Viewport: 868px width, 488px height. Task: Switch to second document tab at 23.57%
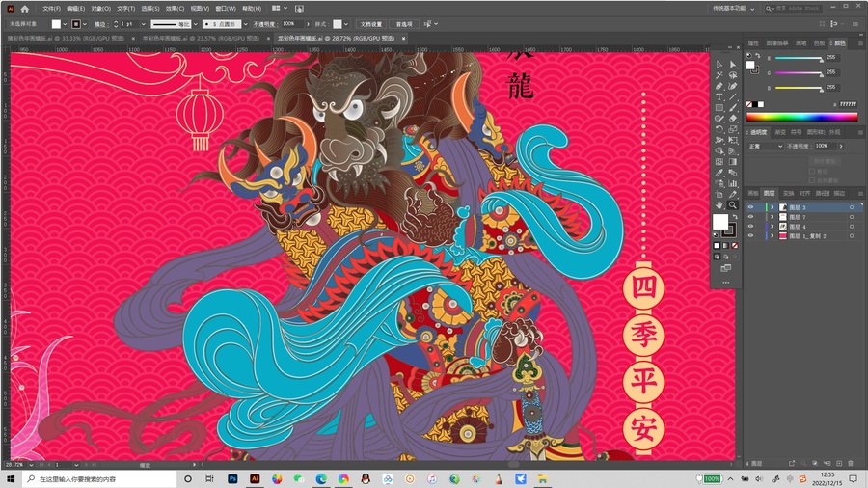click(201, 39)
